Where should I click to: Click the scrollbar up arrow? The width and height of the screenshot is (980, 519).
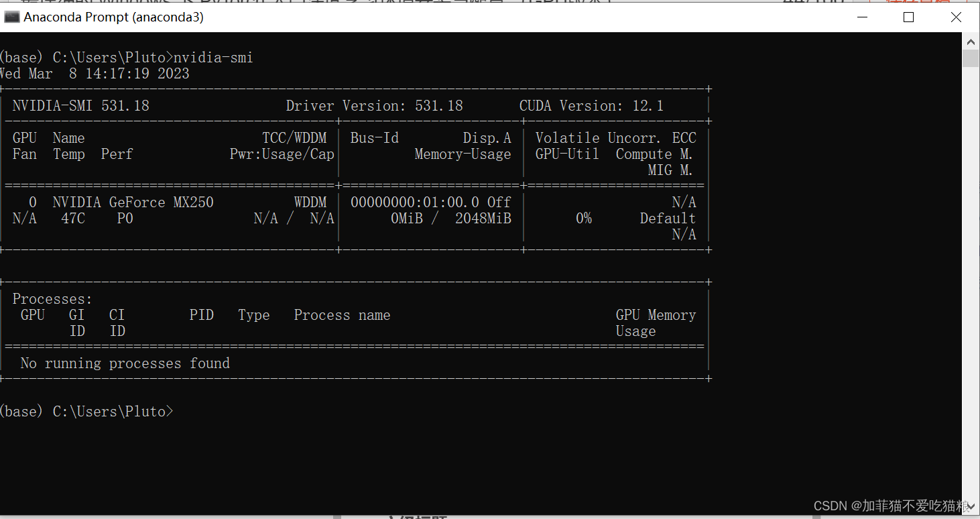(971, 41)
